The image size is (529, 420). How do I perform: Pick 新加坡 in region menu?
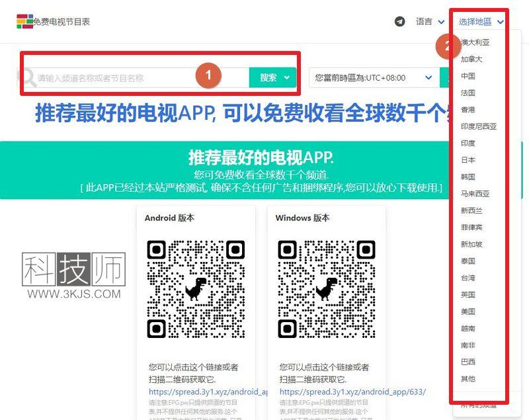[471, 244]
